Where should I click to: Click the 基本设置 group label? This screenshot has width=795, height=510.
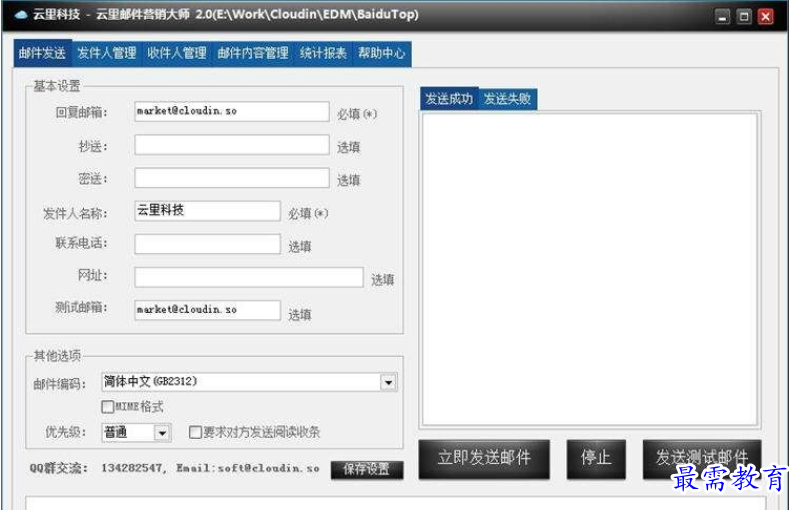[x=57, y=86]
